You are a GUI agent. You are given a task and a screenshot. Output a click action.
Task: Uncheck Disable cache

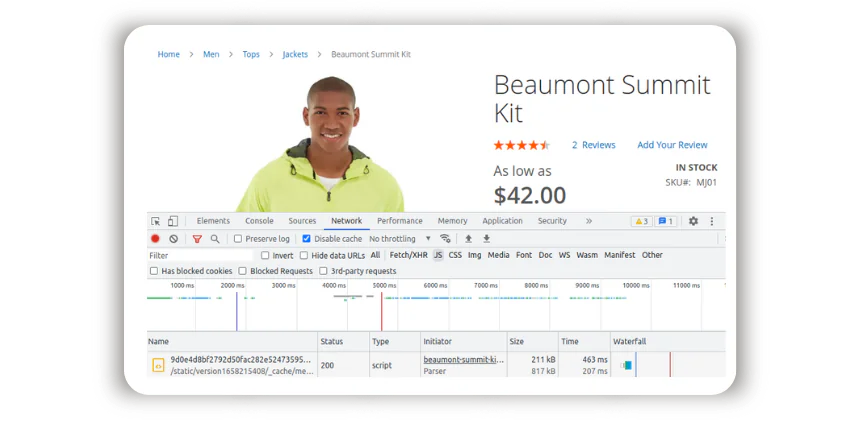[x=306, y=239]
